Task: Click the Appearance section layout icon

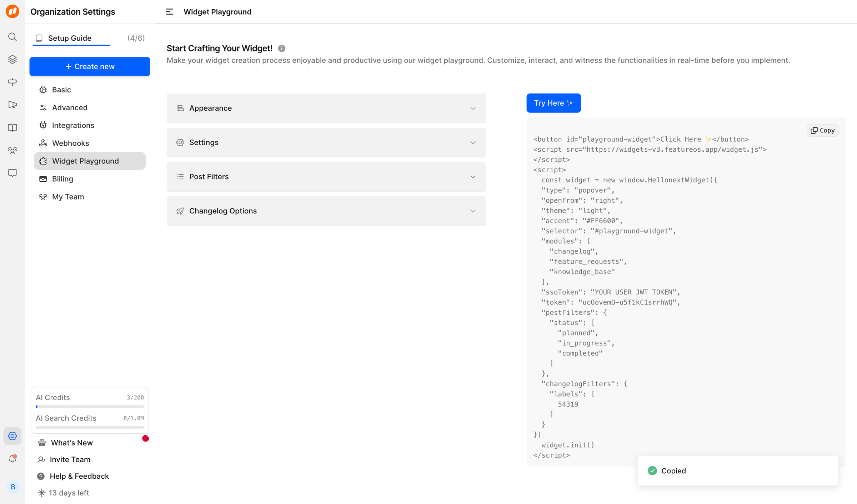Action: click(x=180, y=108)
